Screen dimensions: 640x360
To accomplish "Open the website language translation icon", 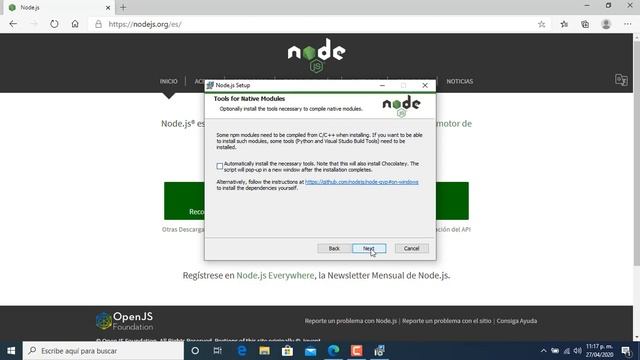I will (621, 80).
